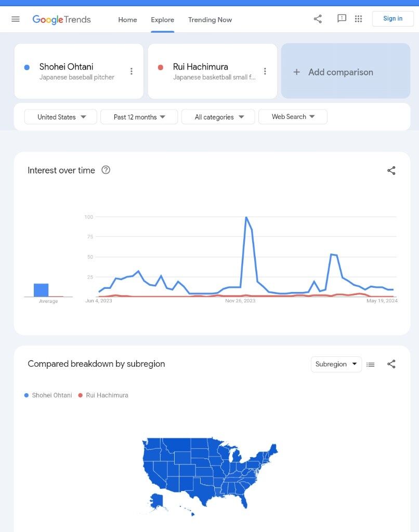Click the blue Shohei Ohtani color dot
This screenshot has height=532, width=419.
pyautogui.click(x=27, y=67)
